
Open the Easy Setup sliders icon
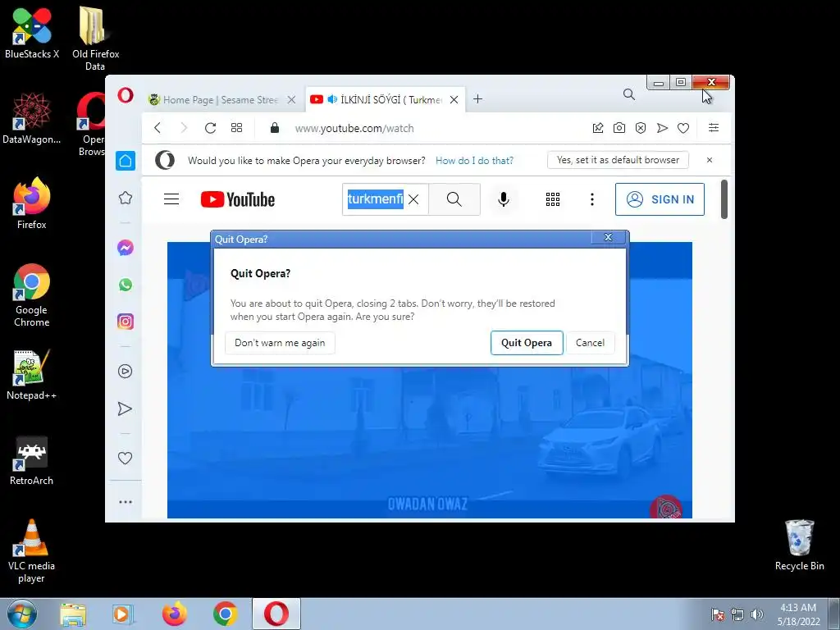(714, 127)
